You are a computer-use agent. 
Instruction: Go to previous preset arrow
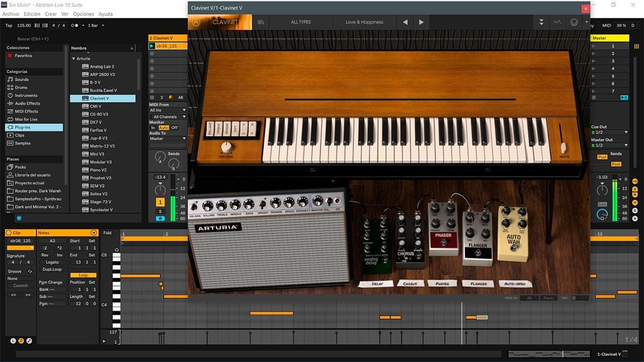(405, 22)
